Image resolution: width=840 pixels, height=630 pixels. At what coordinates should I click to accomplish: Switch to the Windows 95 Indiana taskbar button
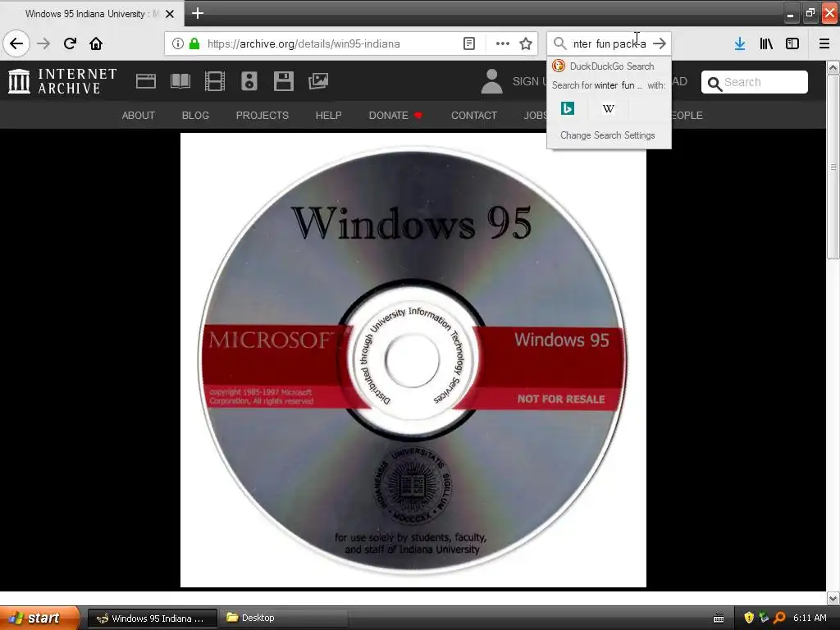tap(152, 619)
